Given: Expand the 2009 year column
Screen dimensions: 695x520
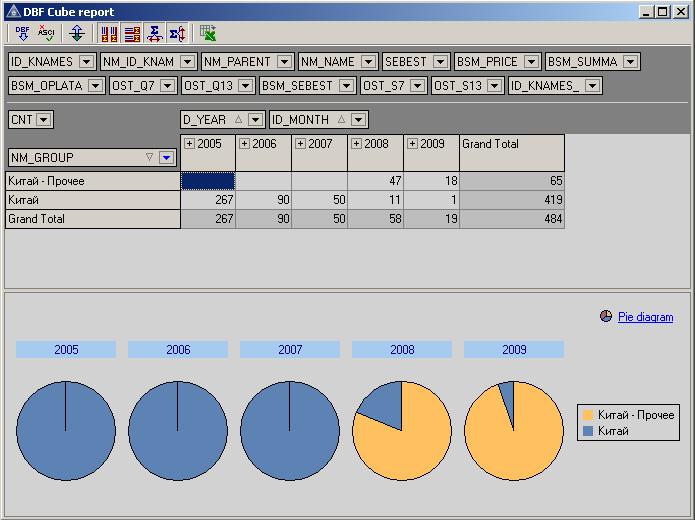Looking at the screenshot, I should click(413, 144).
